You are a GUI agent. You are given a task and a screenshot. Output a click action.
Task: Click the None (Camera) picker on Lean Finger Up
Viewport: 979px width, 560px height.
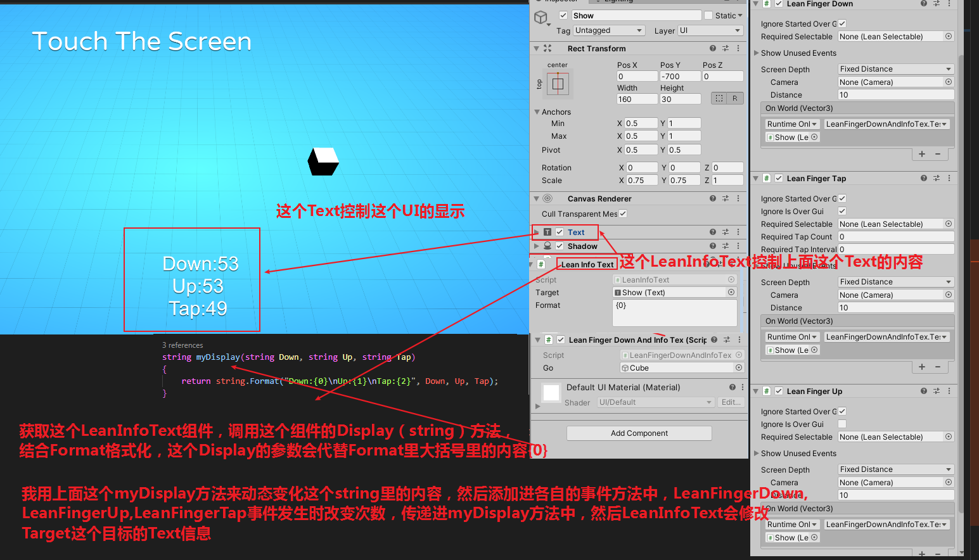click(948, 482)
